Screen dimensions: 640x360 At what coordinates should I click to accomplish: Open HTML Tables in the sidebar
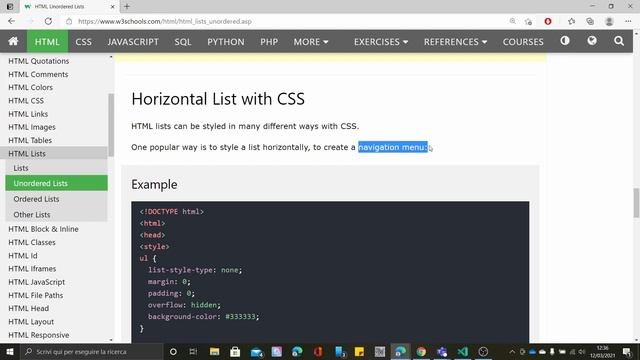(30, 140)
